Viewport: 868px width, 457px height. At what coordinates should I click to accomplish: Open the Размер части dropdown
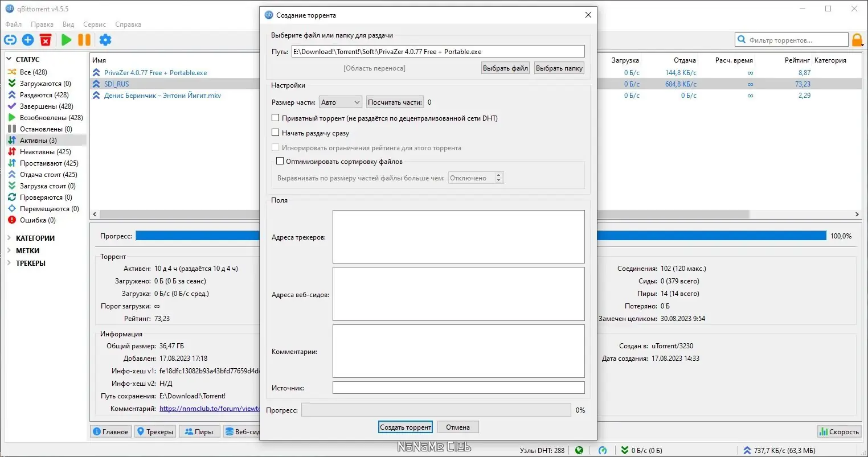click(340, 101)
